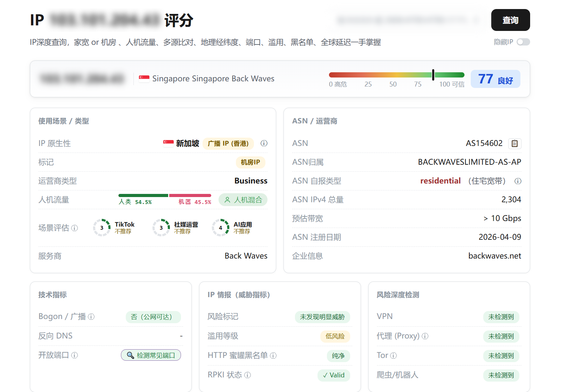
Task: Click the info icon next to Tor
Action: click(394, 356)
